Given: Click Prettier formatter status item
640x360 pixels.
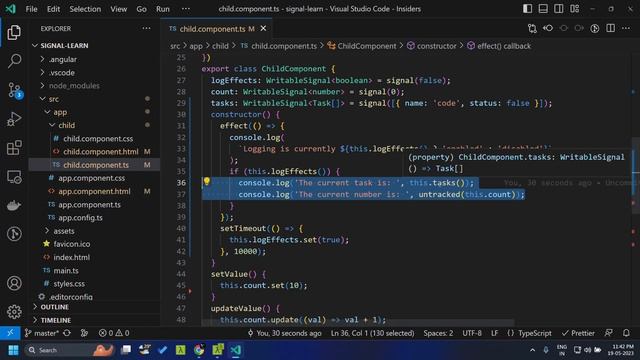Looking at the screenshot, I should click(x=578, y=333).
